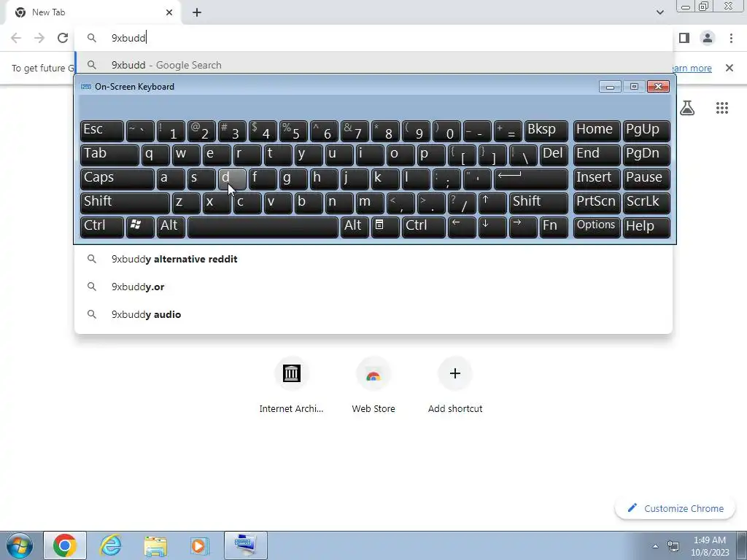Open the Chrome profile avatar

pyautogui.click(x=708, y=38)
